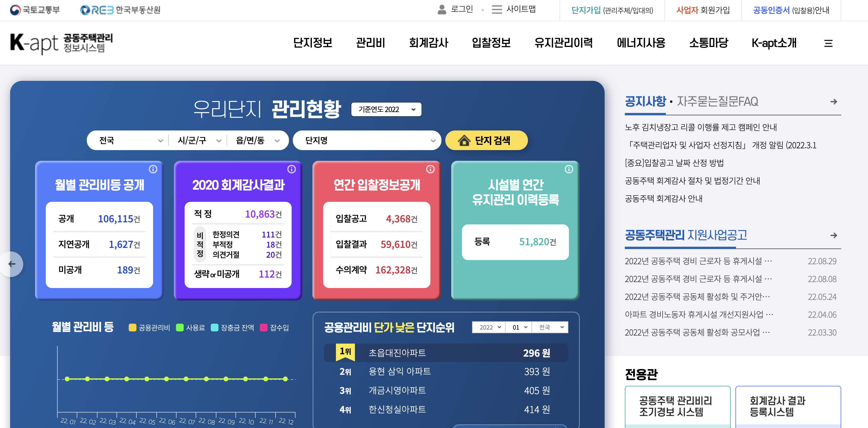Select the 01 month dropdown in ranking

click(519, 327)
